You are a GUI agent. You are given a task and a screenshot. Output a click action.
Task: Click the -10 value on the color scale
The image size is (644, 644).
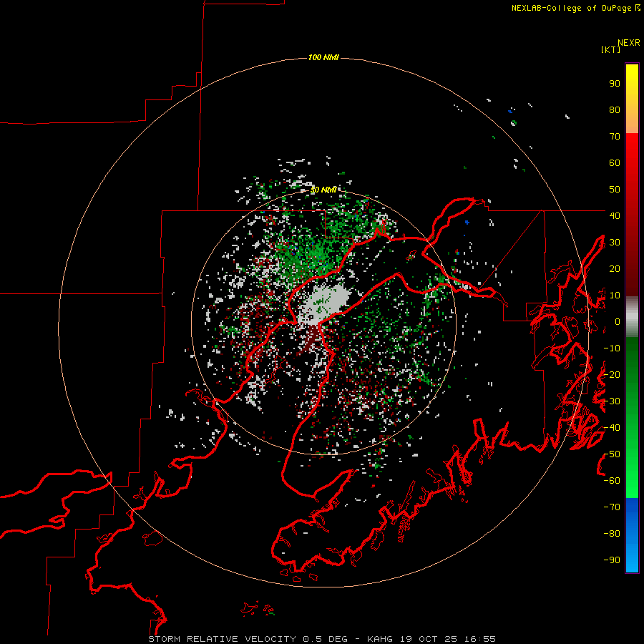coord(612,348)
